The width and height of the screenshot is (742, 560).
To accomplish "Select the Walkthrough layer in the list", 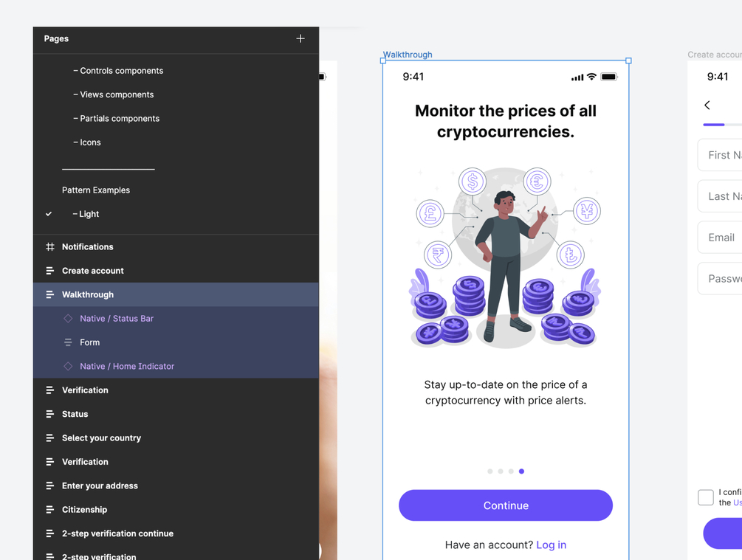I will [176, 294].
